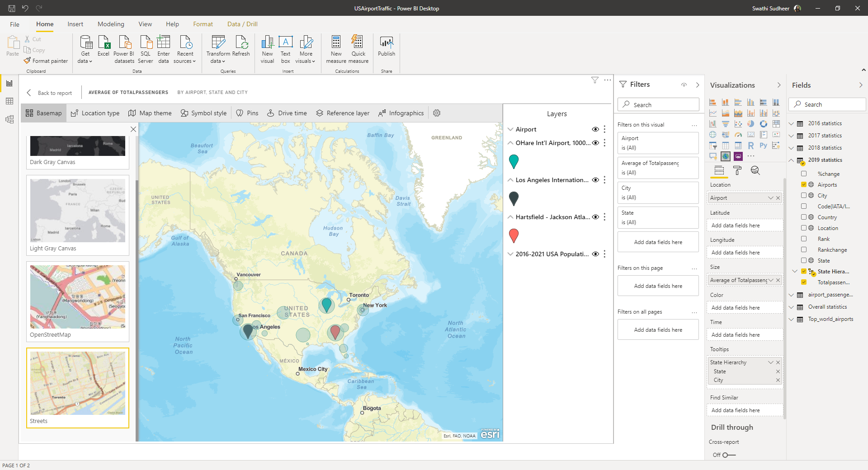The height and width of the screenshot is (470, 868).
Task: Click the Save icon in title bar
Action: 12,8
